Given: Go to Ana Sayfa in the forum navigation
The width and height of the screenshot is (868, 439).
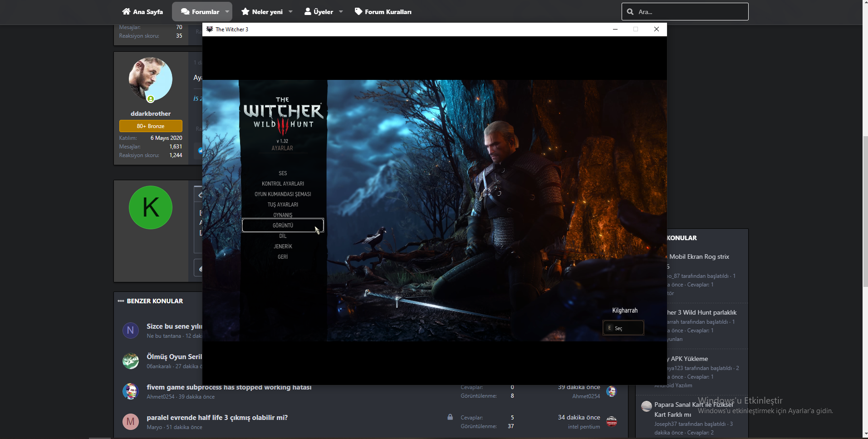Looking at the screenshot, I should coord(142,12).
